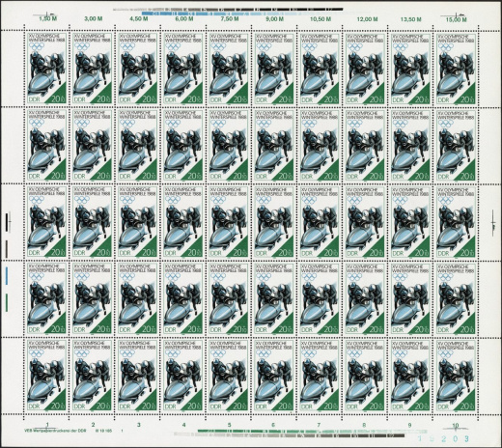502x448 pixels.
Task: Click the 'VEB Wertpapierdruckerei der DDR' imprint
Action: click(x=57, y=431)
